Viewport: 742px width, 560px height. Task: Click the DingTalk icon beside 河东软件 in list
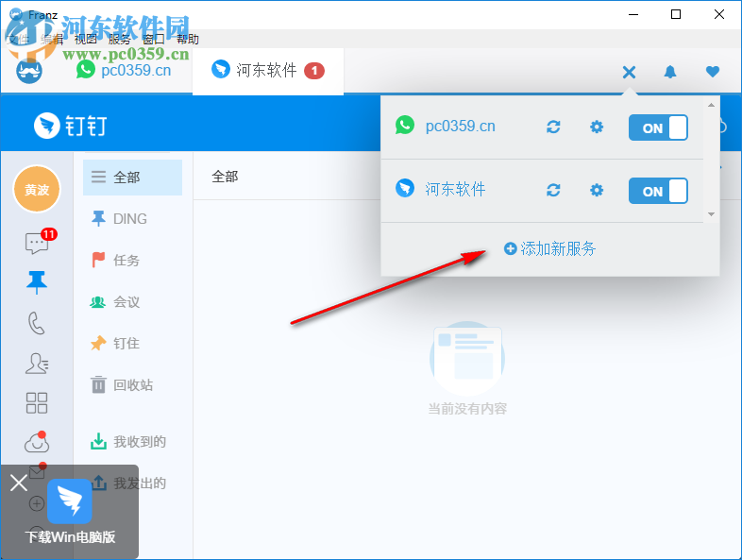pos(405,188)
